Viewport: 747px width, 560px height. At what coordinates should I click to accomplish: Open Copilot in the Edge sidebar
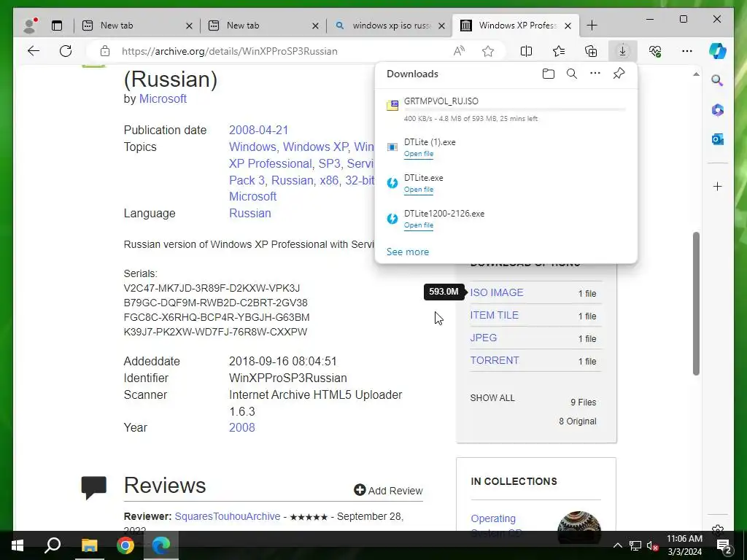(x=718, y=51)
